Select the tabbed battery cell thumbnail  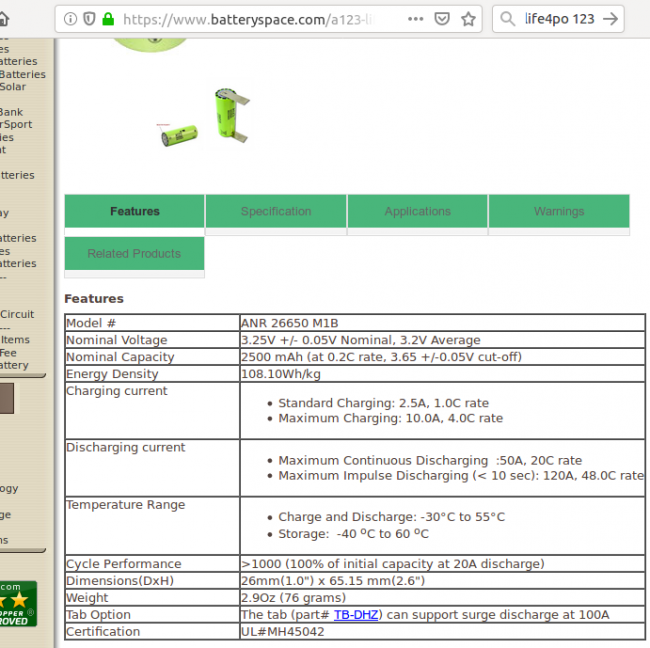232,115
